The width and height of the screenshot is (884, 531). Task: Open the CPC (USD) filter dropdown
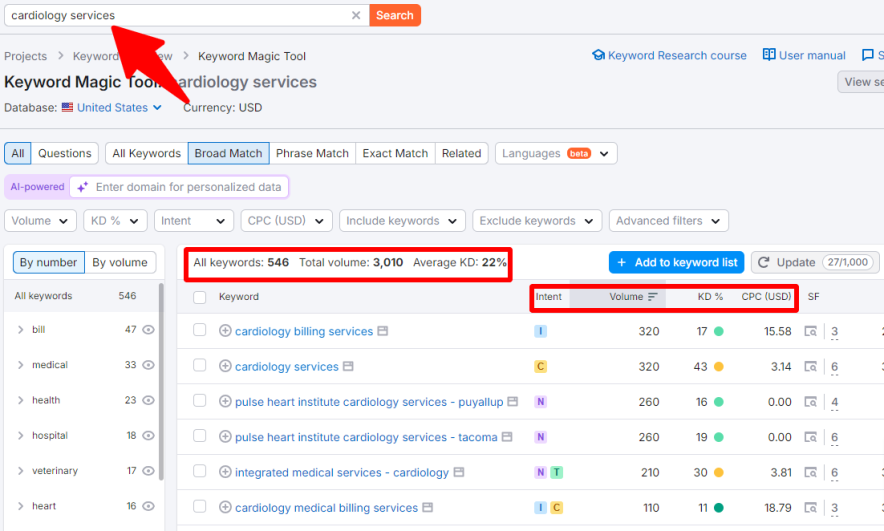286,221
